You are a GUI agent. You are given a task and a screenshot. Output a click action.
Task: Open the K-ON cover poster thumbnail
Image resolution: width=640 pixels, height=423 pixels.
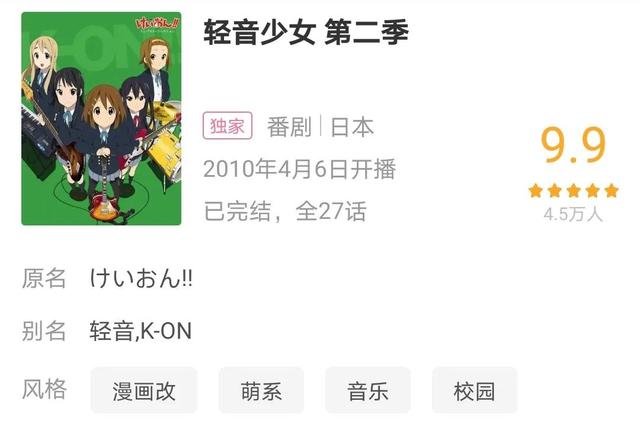(101, 118)
